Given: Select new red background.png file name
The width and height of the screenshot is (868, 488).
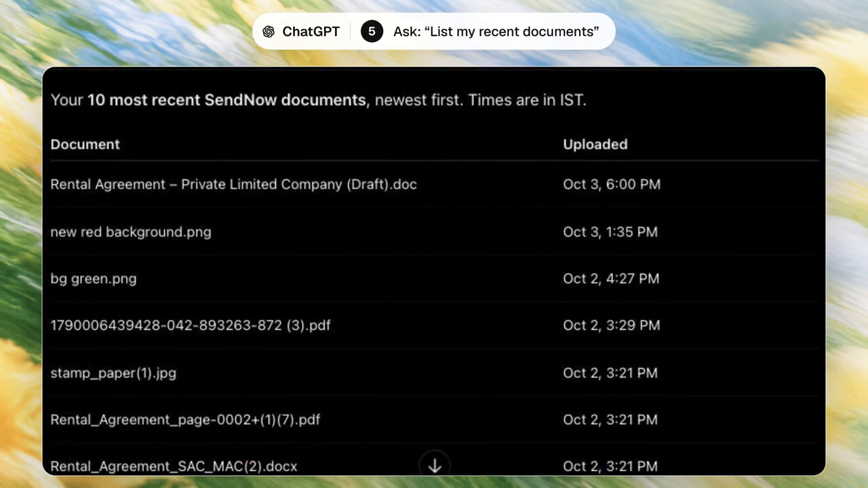Looking at the screenshot, I should click(x=131, y=232).
